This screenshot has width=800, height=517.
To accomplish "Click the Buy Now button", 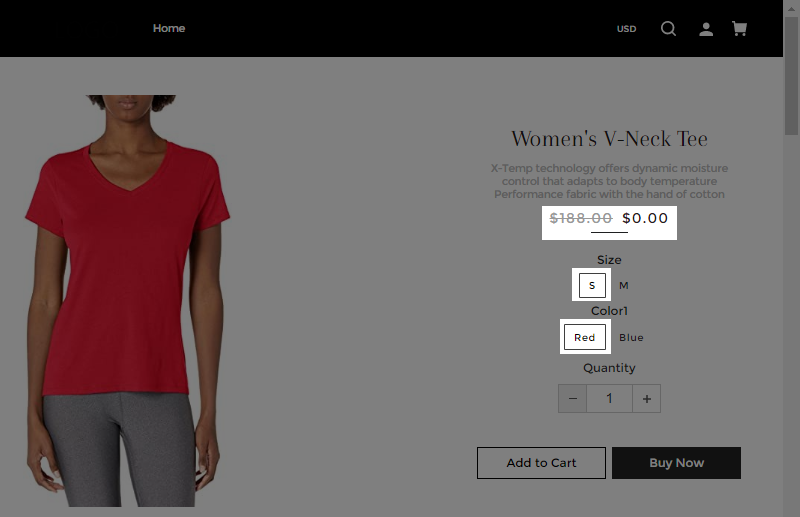I will (x=677, y=463).
